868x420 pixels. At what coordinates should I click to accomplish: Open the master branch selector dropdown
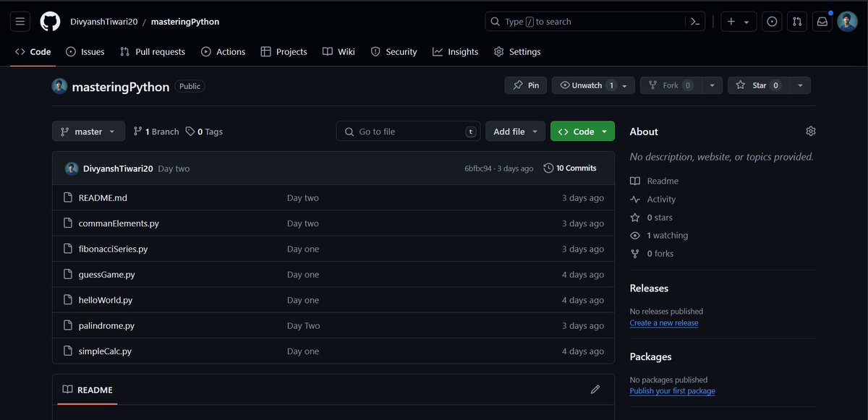pyautogui.click(x=88, y=132)
